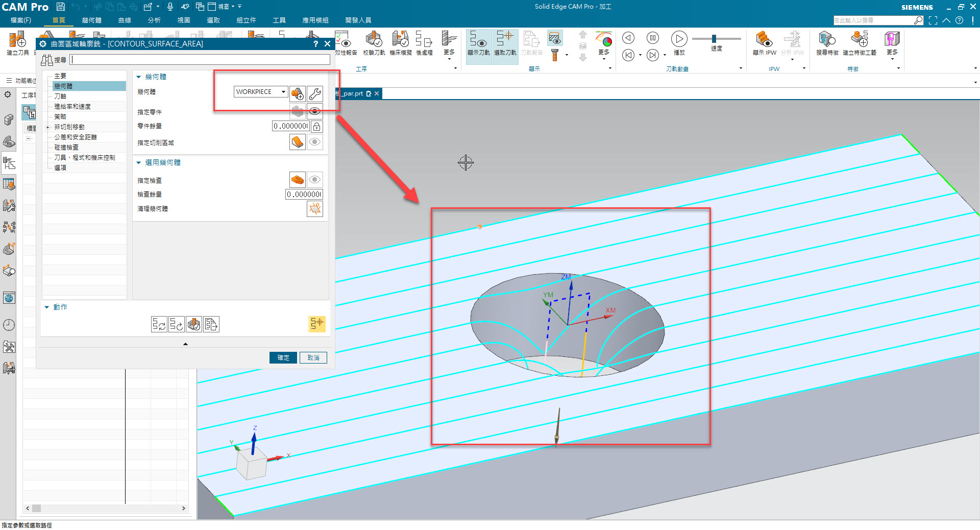
Task: Switch to the 組立件 ribbon tab
Action: click(x=247, y=20)
